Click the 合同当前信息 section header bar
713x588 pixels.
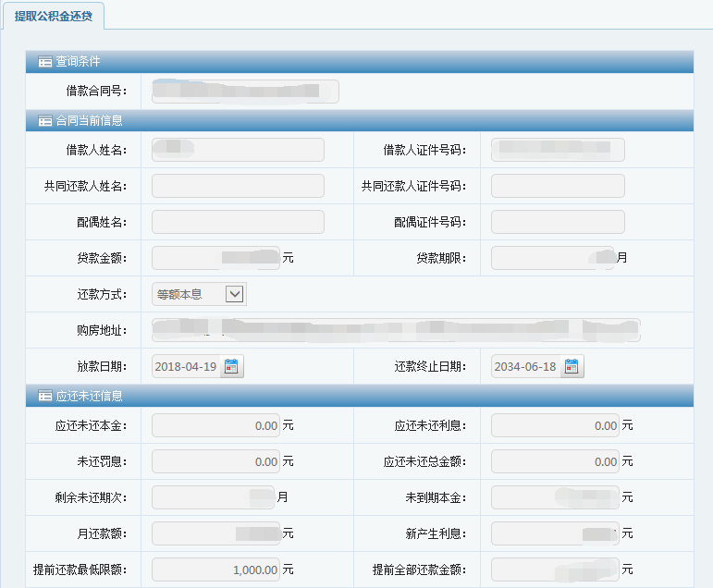point(370,121)
